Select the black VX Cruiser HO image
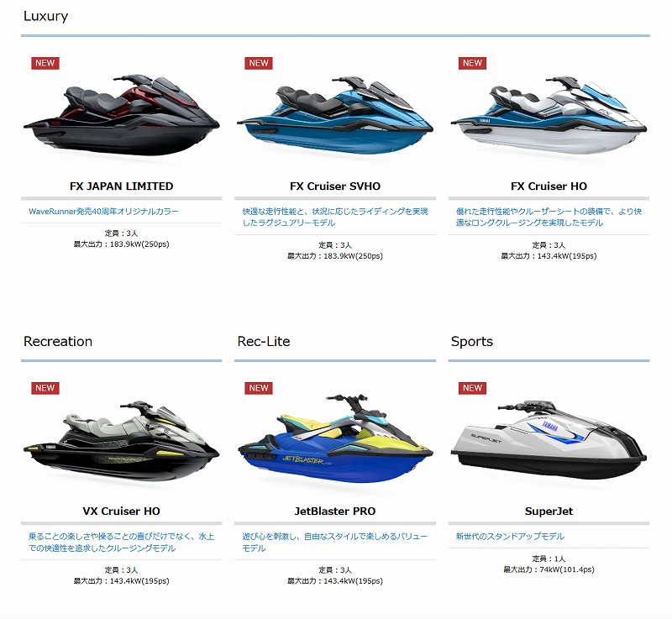The height and width of the screenshot is (619, 672). click(x=121, y=441)
